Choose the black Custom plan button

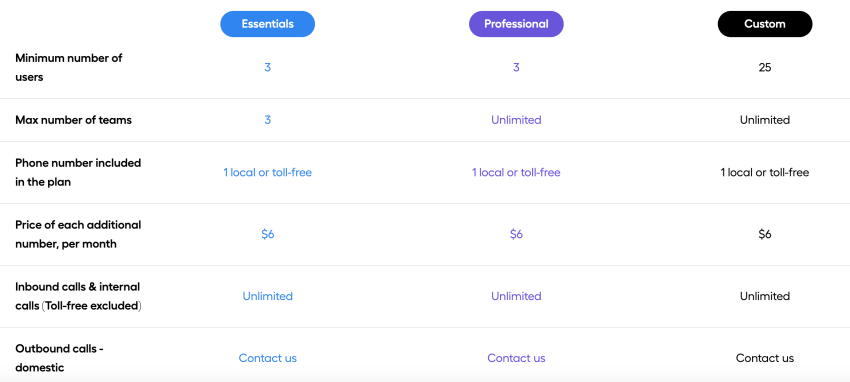(x=765, y=24)
